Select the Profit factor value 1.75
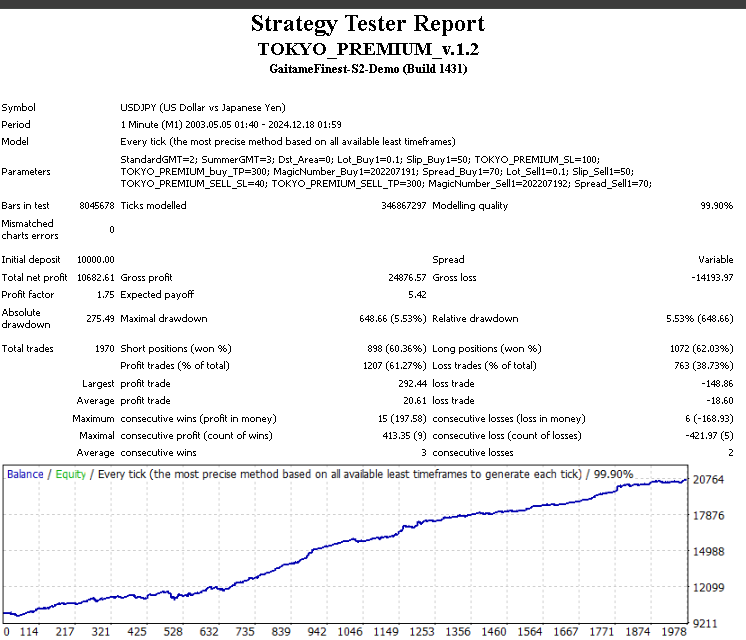Viewport: 746px width, 640px height. 105,295
